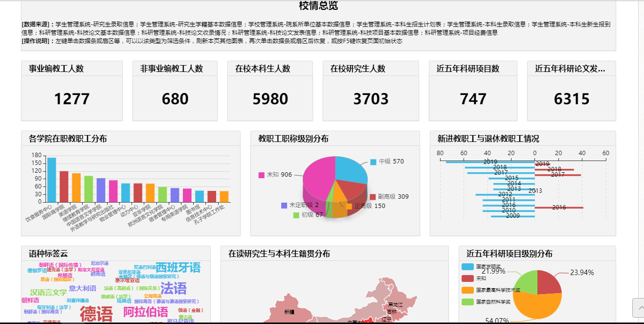Screen dimensions: 644x324
Task: Select the 新疆 region on the map
Action: (x=289, y=311)
